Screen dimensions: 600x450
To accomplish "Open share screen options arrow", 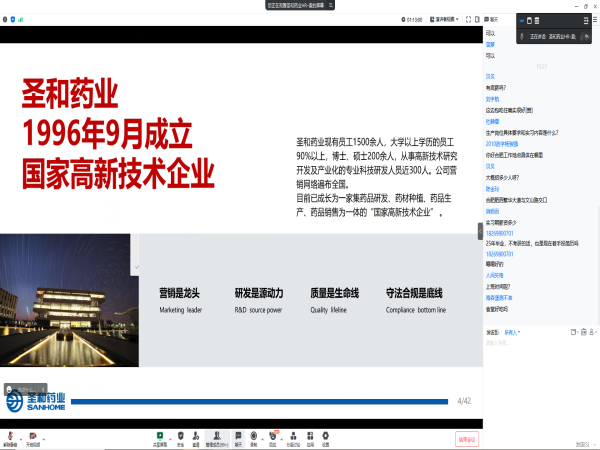I will click(x=170, y=439).
